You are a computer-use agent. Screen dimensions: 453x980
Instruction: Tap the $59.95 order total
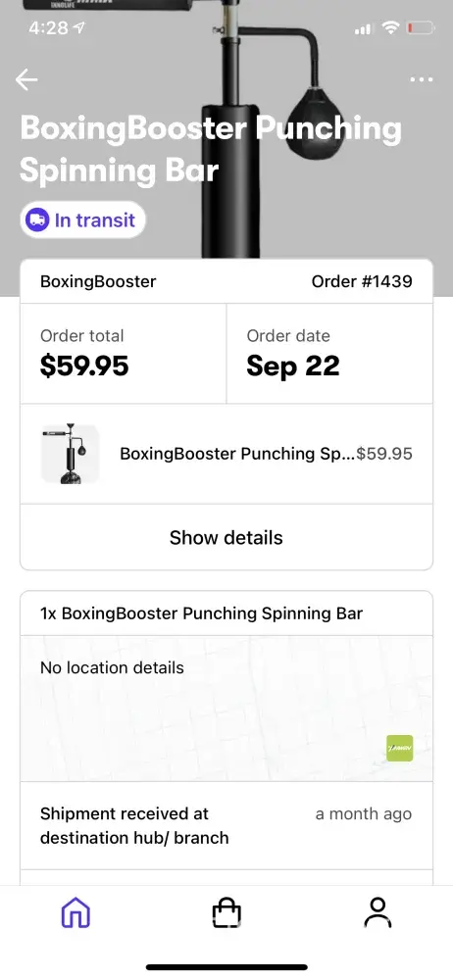pyautogui.click(x=84, y=367)
